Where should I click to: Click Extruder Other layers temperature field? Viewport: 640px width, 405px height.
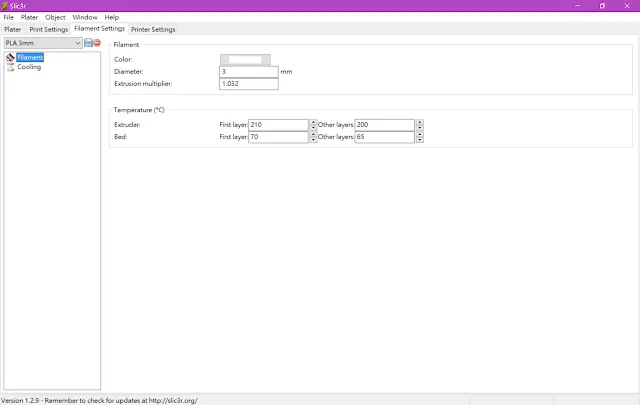384,125
